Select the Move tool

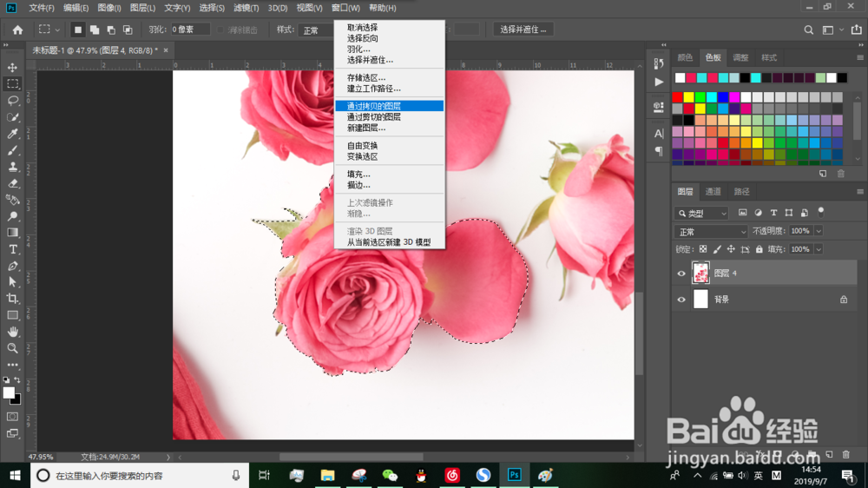point(12,68)
